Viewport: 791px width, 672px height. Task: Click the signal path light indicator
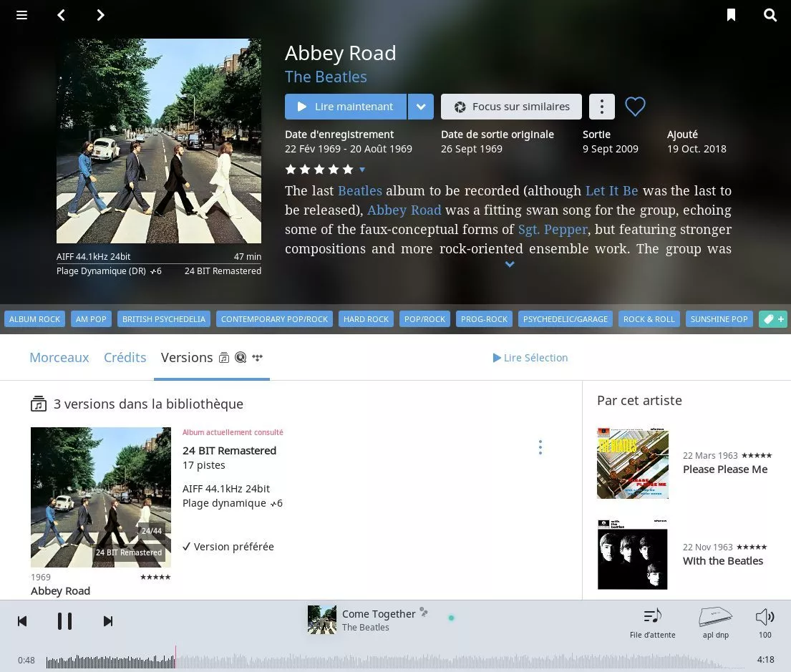click(451, 618)
